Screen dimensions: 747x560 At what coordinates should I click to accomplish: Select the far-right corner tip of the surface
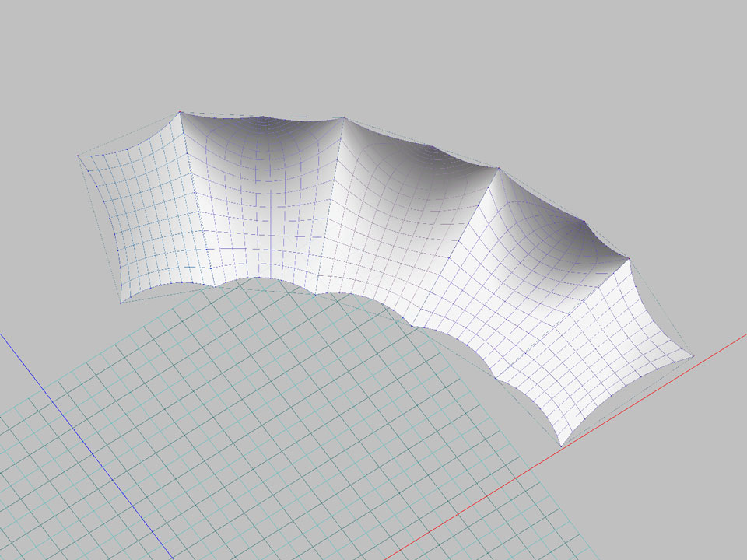click(x=692, y=358)
